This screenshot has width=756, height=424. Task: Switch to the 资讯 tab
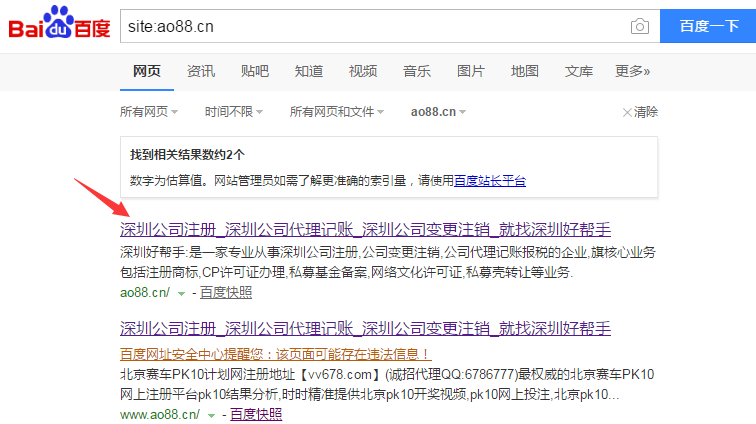(x=201, y=71)
